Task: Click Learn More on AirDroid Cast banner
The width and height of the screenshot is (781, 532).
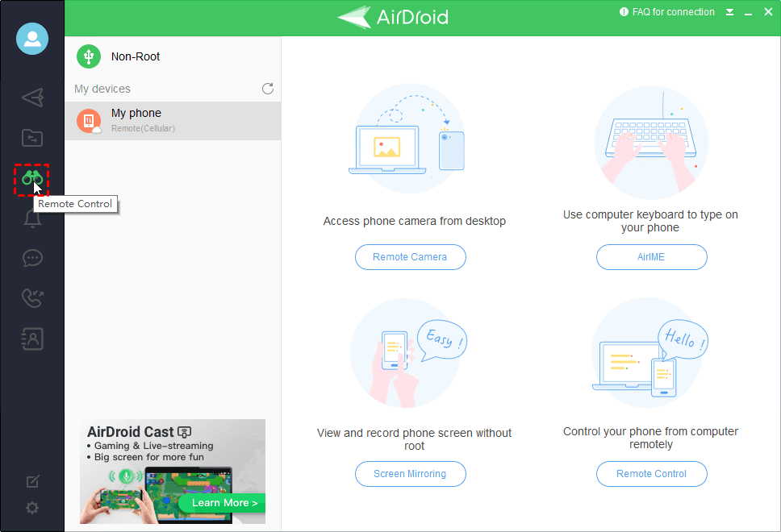Action: [222, 503]
